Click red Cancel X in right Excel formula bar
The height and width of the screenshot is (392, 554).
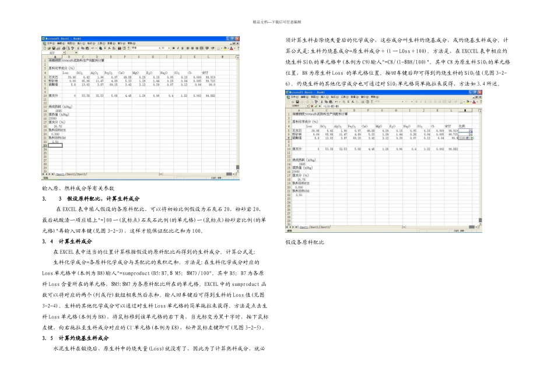click(312, 106)
